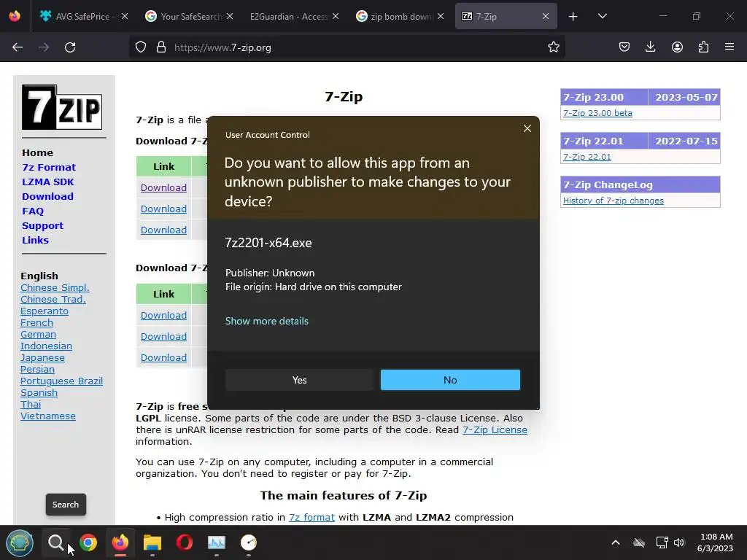Open History of 7-zip changes

tap(613, 201)
